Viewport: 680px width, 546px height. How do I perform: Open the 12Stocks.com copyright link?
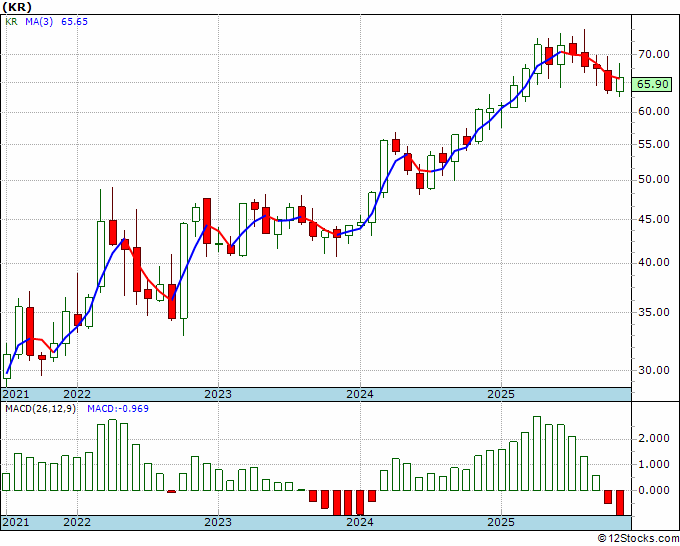point(638,539)
